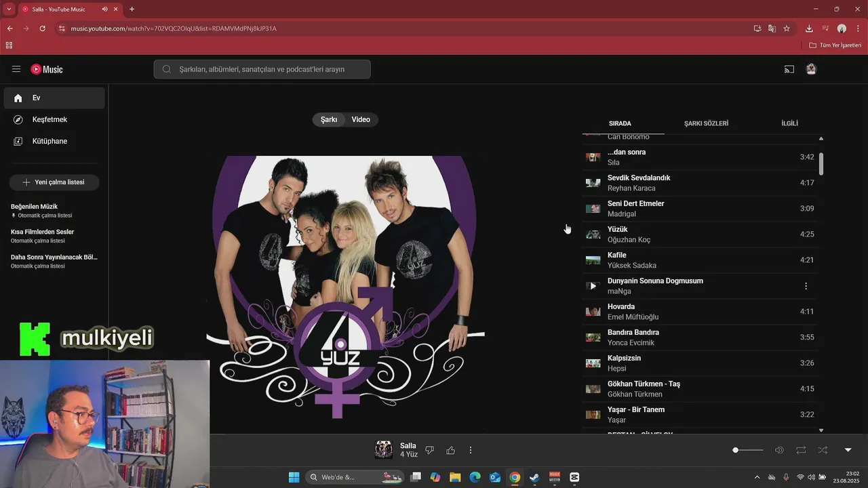Screen dimensions: 868x488
Task: Switch to the Şarkı Sözleri tab
Action: point(706,123)
